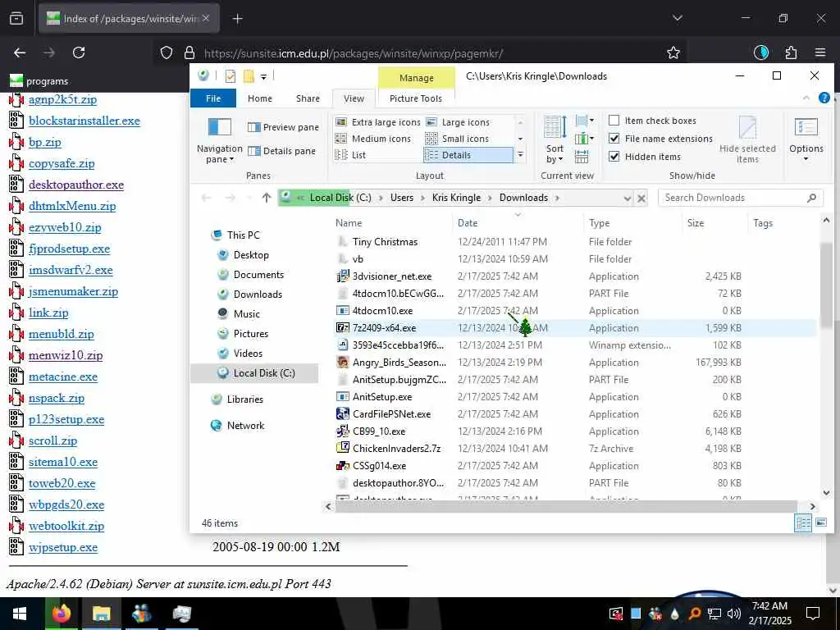
Task: Expand the Downloads breadcrumb chevron
Action: (557, 199)
